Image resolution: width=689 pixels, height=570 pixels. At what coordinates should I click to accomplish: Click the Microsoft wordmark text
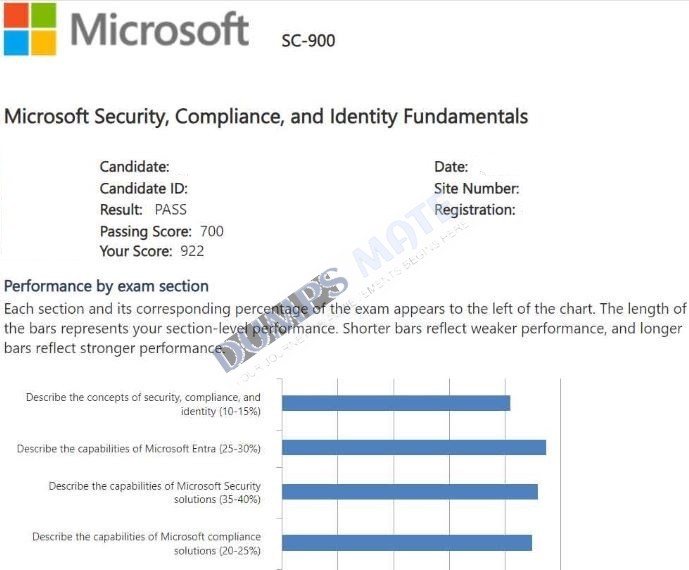point(160,29)
